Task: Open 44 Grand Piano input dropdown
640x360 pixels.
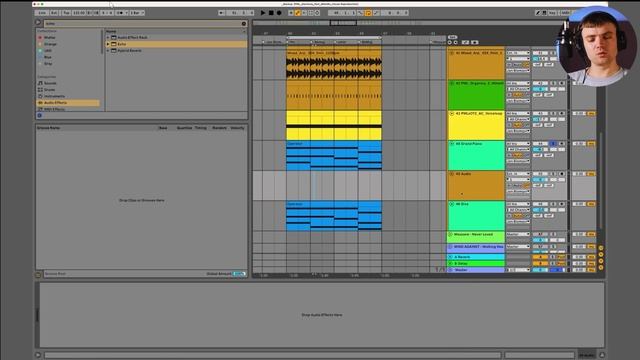Action: 518,143
